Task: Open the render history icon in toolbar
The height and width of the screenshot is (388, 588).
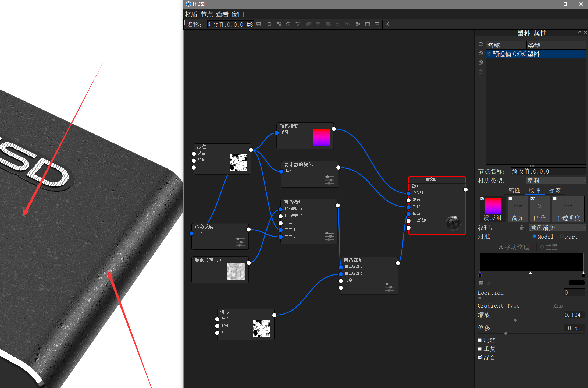Action: pyautogui.click(x=288, y=24)
